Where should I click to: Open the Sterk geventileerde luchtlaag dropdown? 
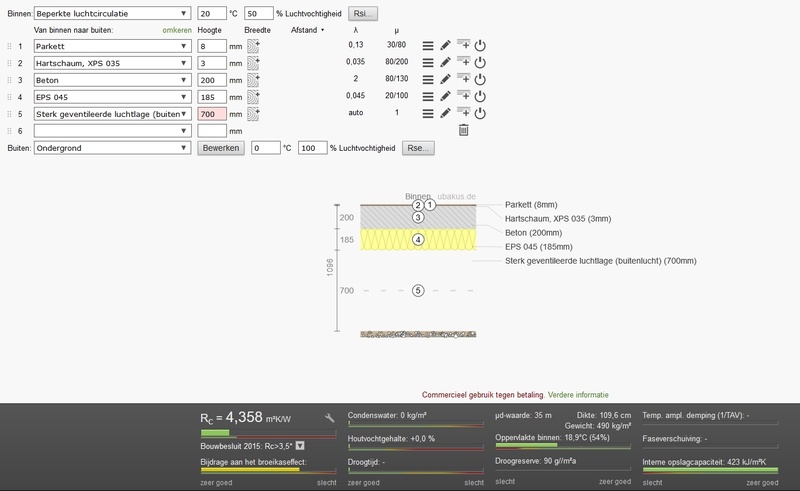click(112, 114)
